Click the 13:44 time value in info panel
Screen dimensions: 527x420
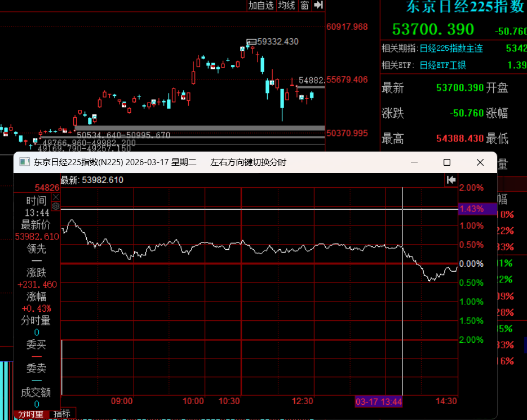coord(37,213)
